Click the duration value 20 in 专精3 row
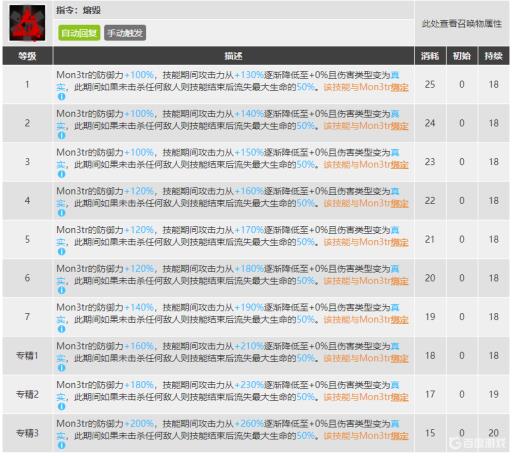Screen dimensions: 512x456 pos(494,433)
